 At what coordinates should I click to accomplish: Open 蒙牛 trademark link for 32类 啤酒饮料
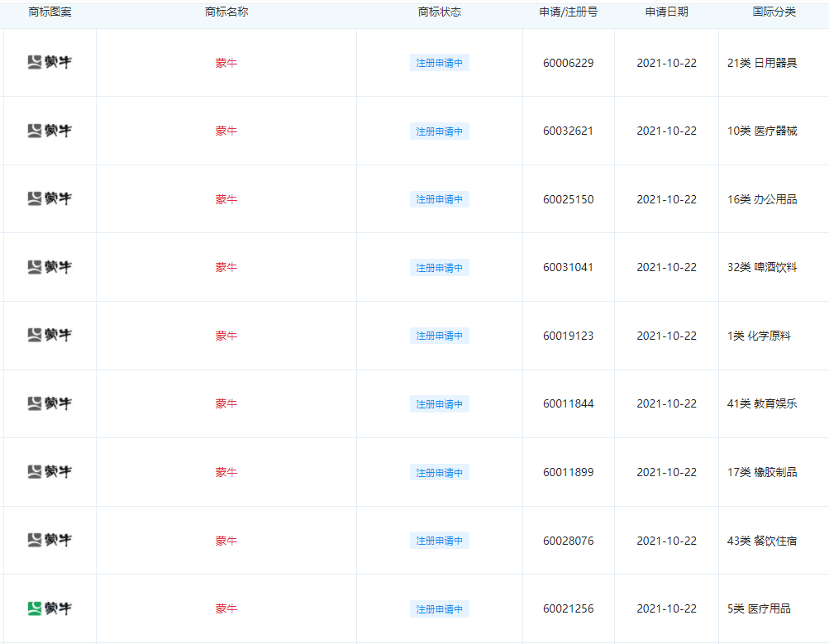[x=226, y=267]
